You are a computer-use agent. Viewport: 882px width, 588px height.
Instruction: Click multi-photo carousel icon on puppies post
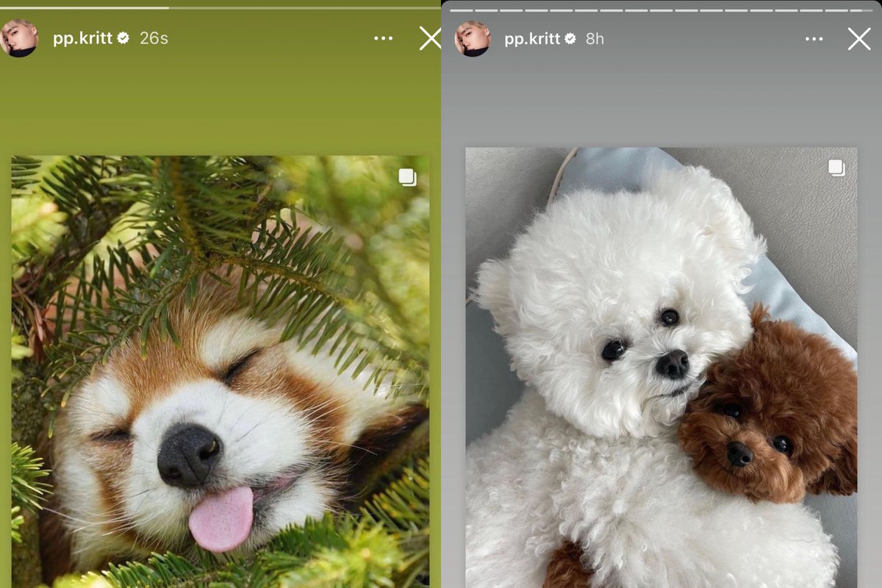pyautogui.click(x=836, y=168)
